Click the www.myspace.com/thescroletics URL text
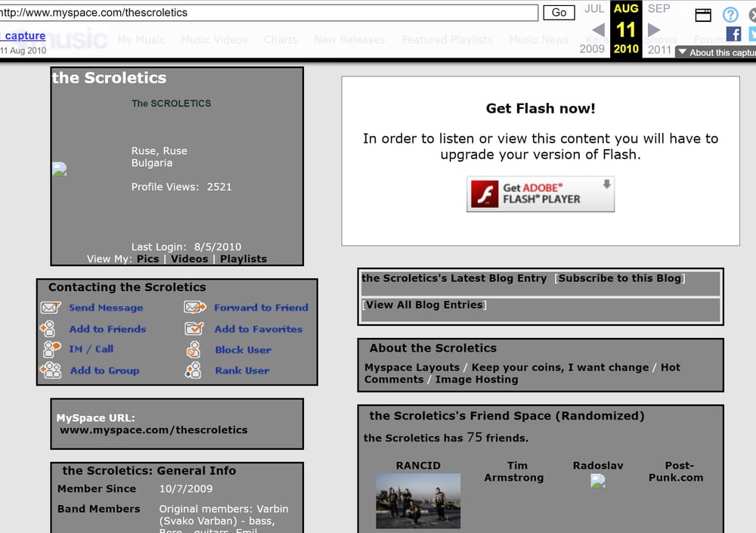 (x=153, y=429)
